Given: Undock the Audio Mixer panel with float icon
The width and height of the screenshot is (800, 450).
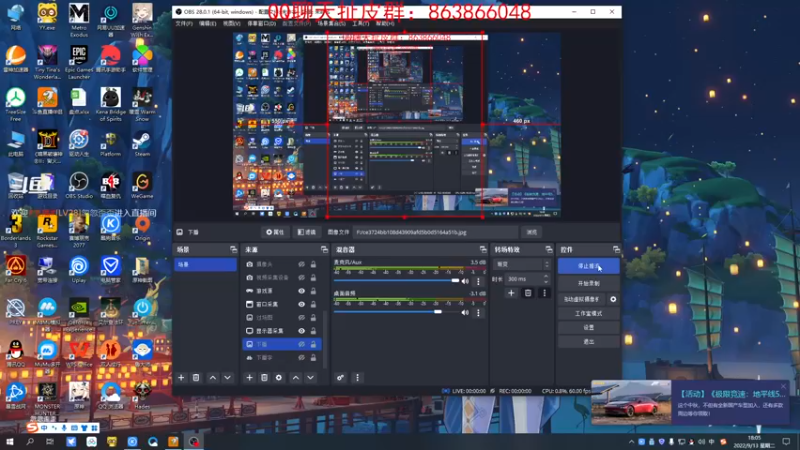Looking at the screenshot, I should pos(483,249).
